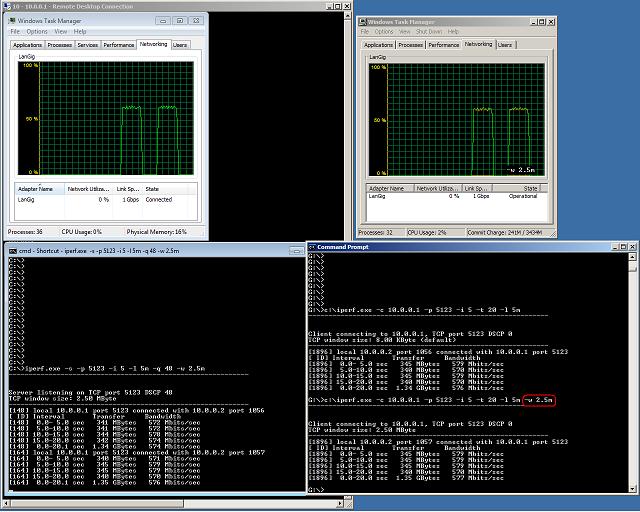This screenshot has height=512, width=640.
Task: Click Remote Desktop vertical scroll up arrow
Action: click(x=348, y=16)
